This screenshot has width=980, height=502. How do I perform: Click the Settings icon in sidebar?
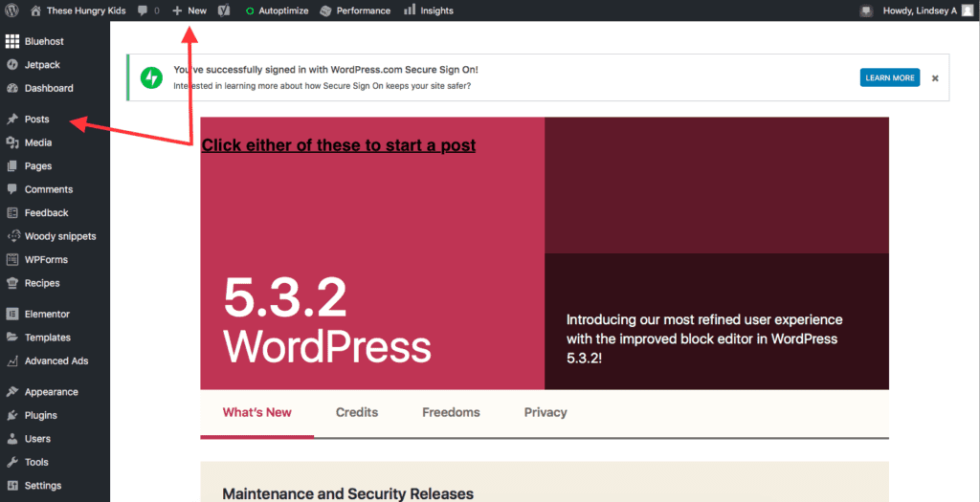[x=11, y=486]
